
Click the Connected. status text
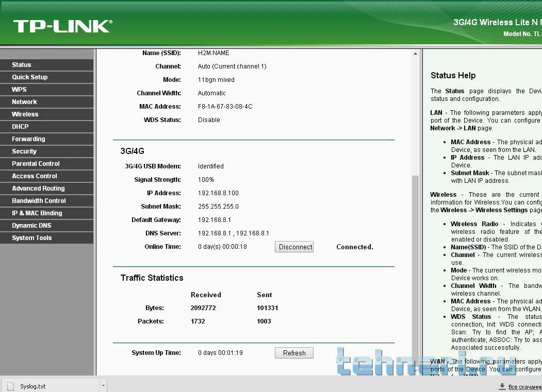355,247
